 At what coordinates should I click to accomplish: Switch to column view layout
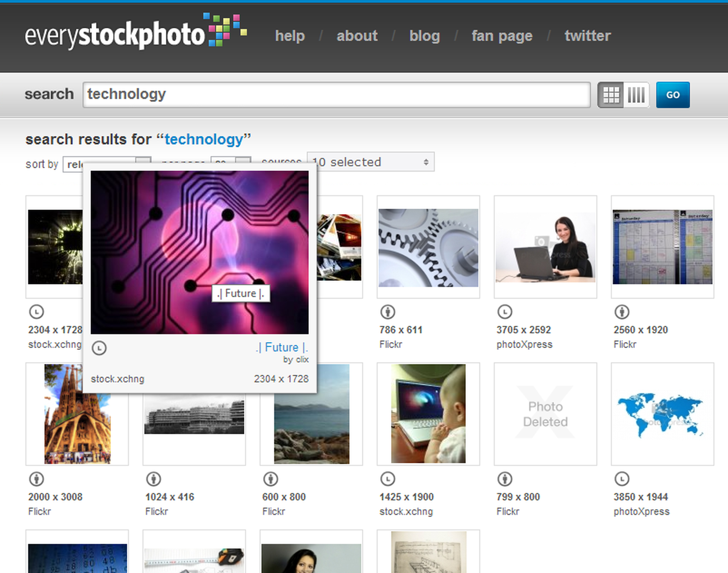coord(636,95)
